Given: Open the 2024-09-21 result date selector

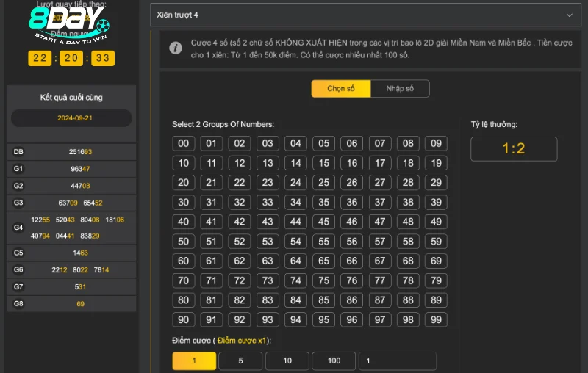Looking at the screenshot, I should (71, 118).
